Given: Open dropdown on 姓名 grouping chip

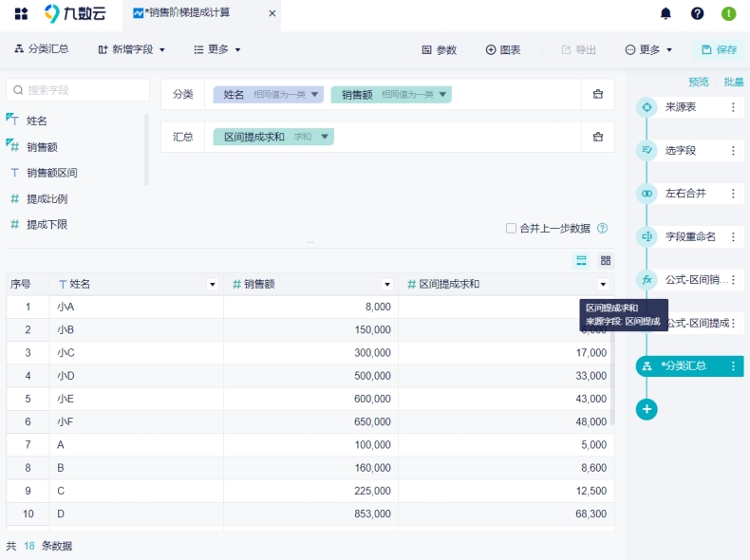Looking at the screenshot, I should 315,94.
